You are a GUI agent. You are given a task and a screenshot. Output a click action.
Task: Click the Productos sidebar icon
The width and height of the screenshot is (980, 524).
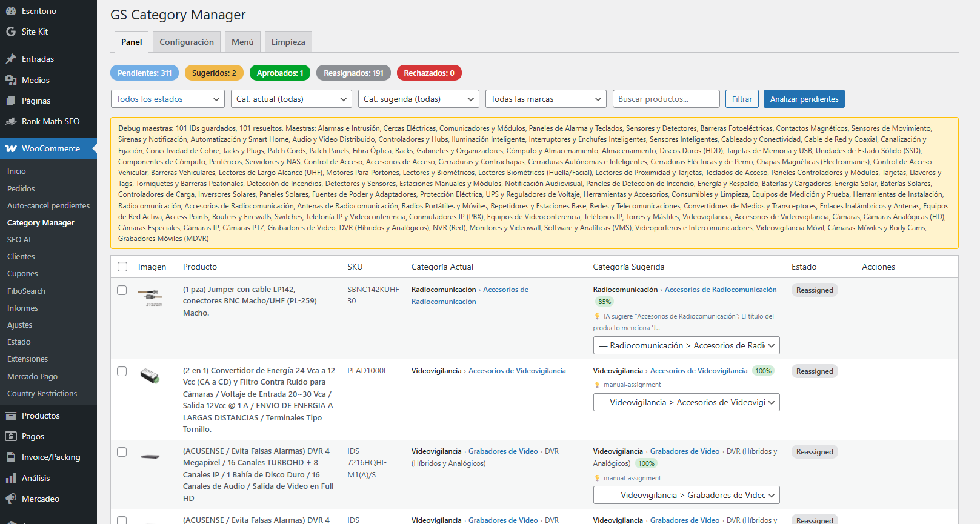point(11,416)
